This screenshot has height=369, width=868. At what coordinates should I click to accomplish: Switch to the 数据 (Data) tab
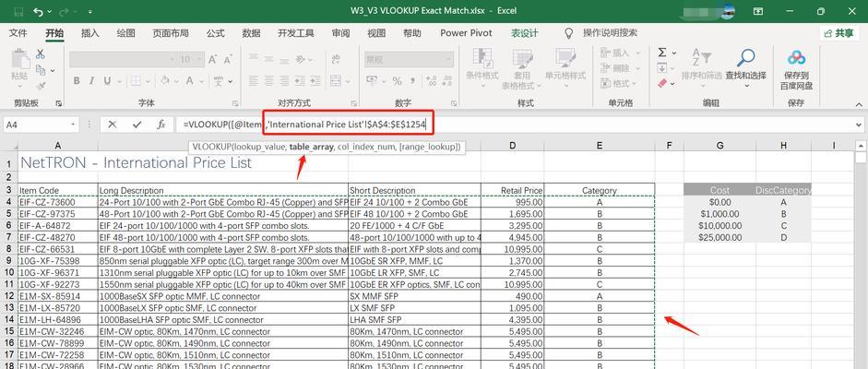[251, 33]
